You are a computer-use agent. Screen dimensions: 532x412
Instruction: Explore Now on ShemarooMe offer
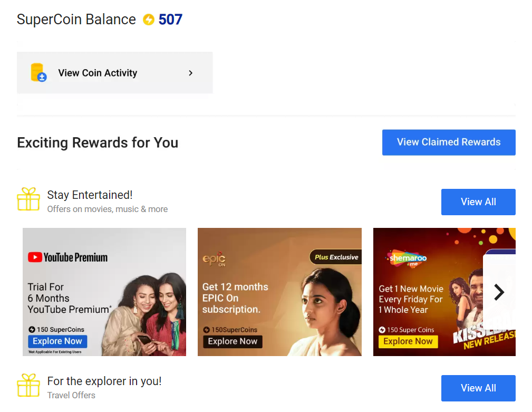[x=408, y=341]
